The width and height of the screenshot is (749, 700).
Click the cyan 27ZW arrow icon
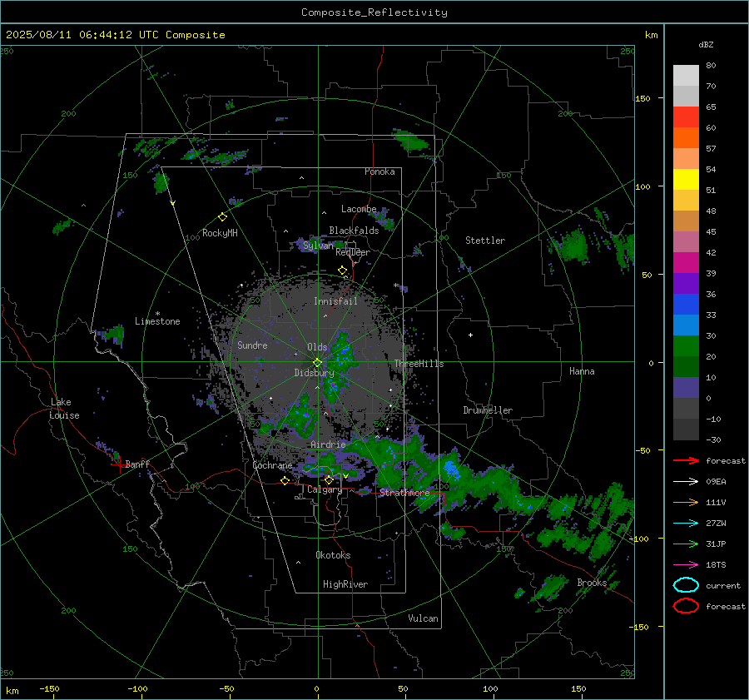tap(686, 524)
